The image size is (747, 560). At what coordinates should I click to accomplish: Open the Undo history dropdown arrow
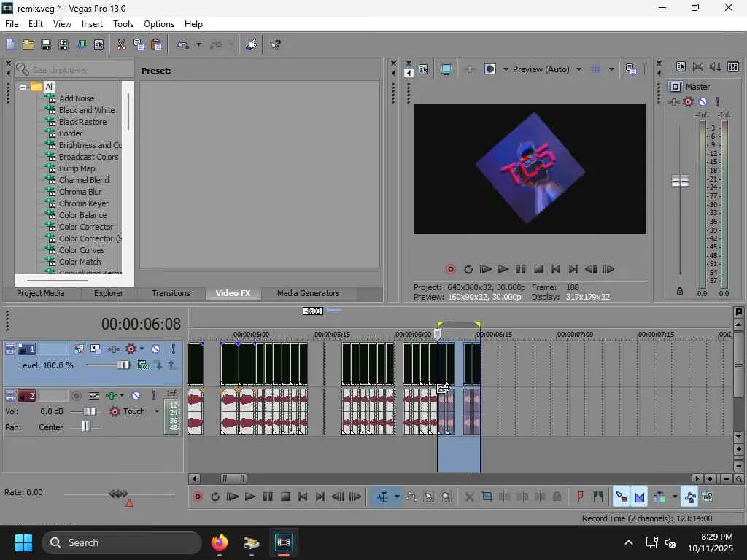[198, 44]
